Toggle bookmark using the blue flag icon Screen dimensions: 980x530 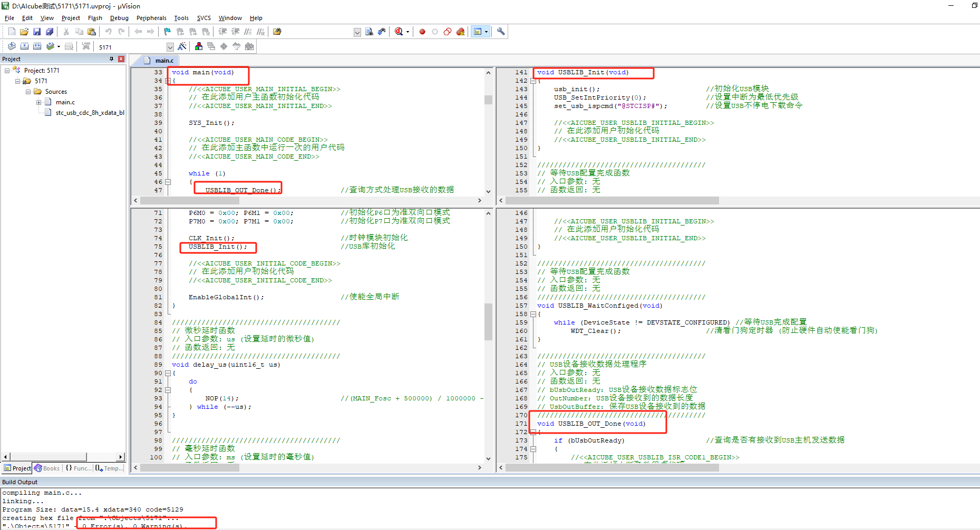tap(167, 32)
